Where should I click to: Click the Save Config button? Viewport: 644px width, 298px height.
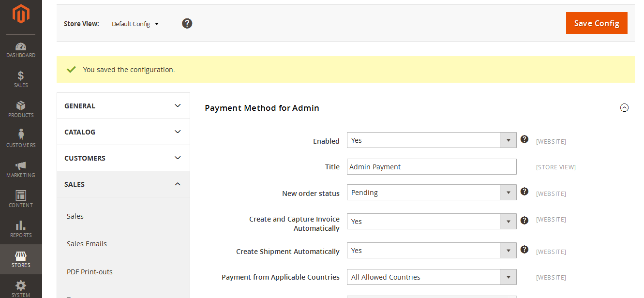(596, 23)
